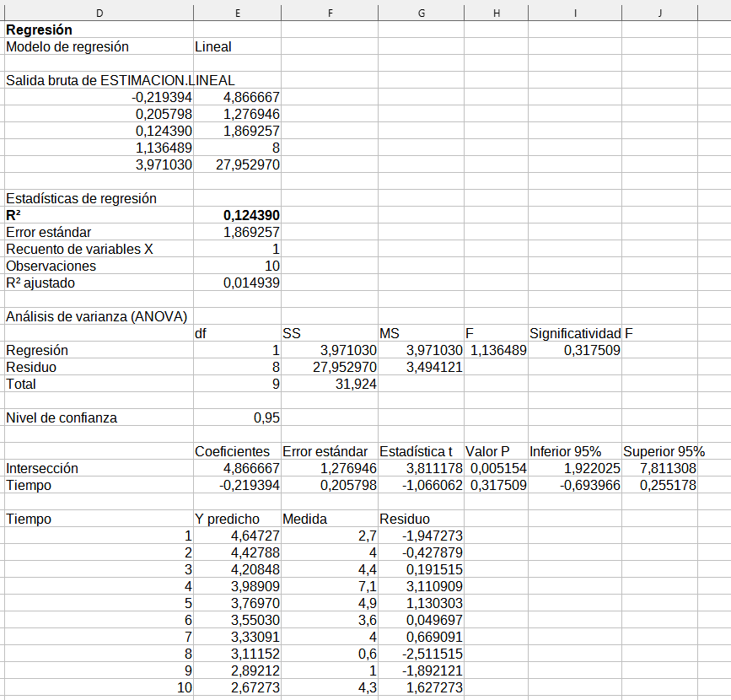Select the R² ajustado value 0,014939
Image resolution: width=731 pixels, height=700 pixels.
tap(251, 283)
